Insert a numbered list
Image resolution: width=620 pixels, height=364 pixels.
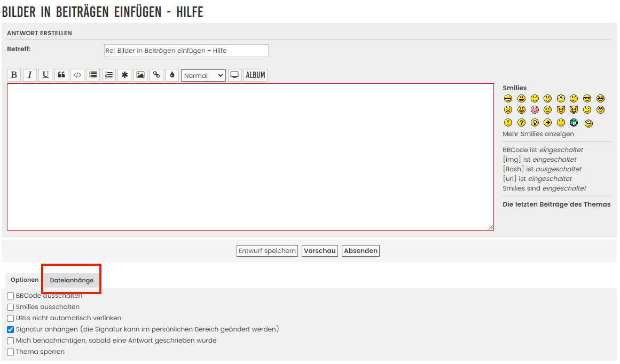109,75
